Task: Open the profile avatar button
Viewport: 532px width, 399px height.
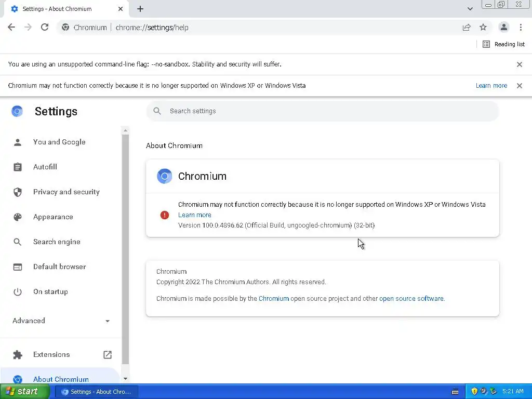Action: (x=504, y=27)
